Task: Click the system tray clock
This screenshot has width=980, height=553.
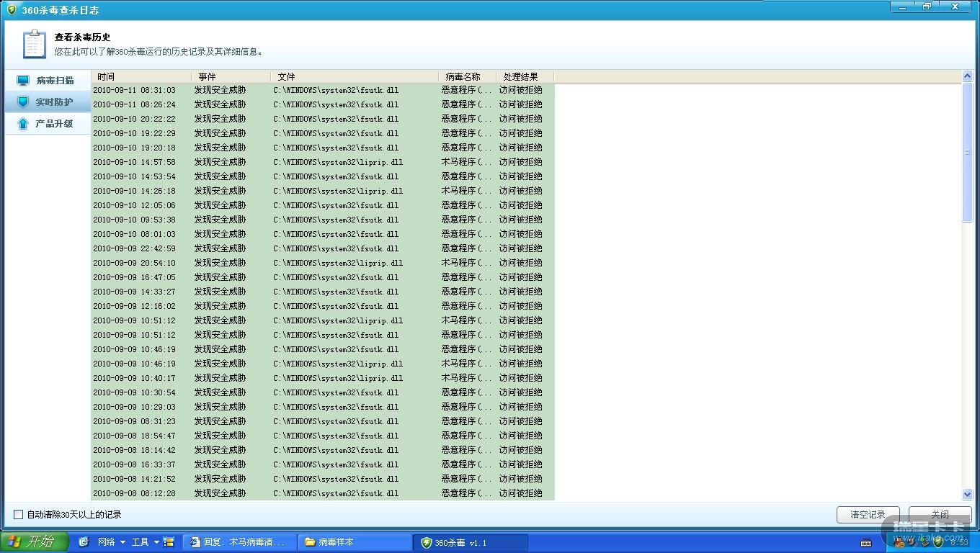Action: [x=959, y=542]
